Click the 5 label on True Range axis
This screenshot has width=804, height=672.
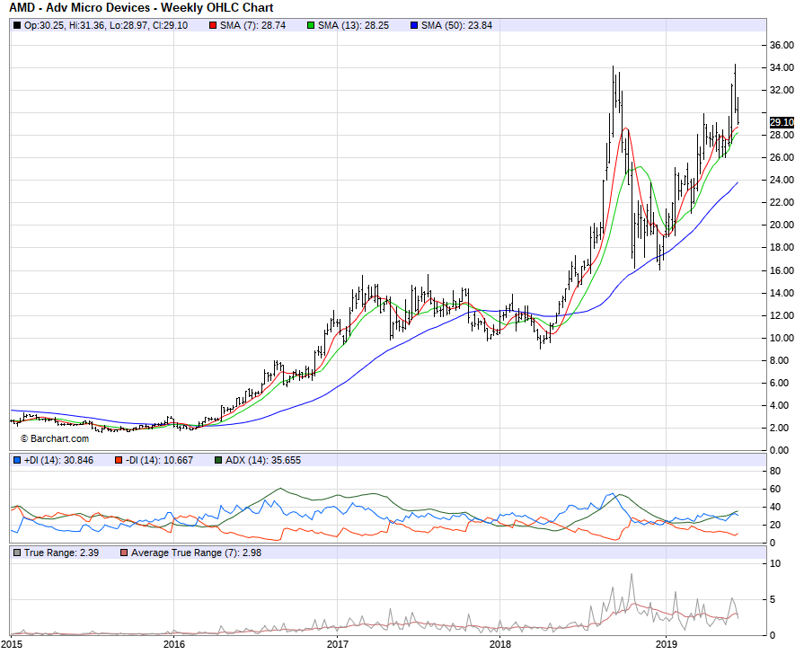tap(773, 599)
